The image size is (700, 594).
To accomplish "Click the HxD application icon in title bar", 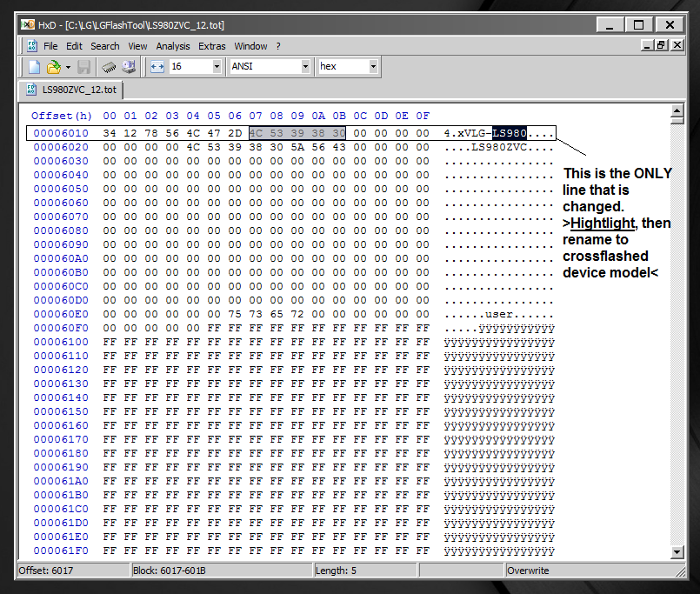I will (x=28, y=24).
